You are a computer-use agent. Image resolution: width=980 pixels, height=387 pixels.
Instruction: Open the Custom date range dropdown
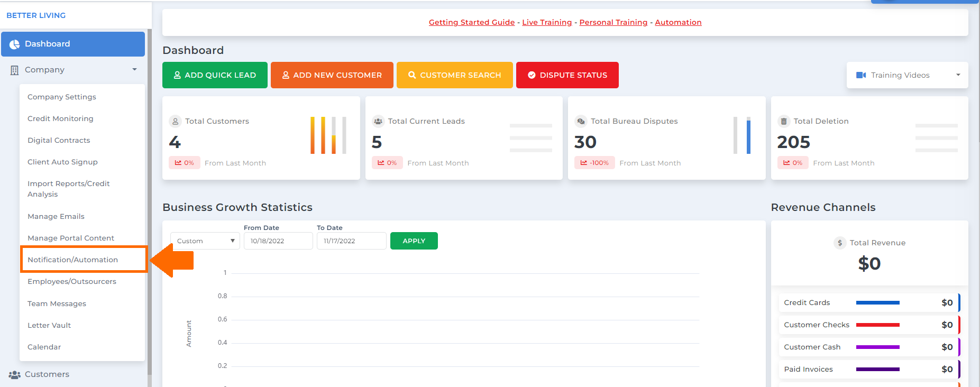click(205, 241)
